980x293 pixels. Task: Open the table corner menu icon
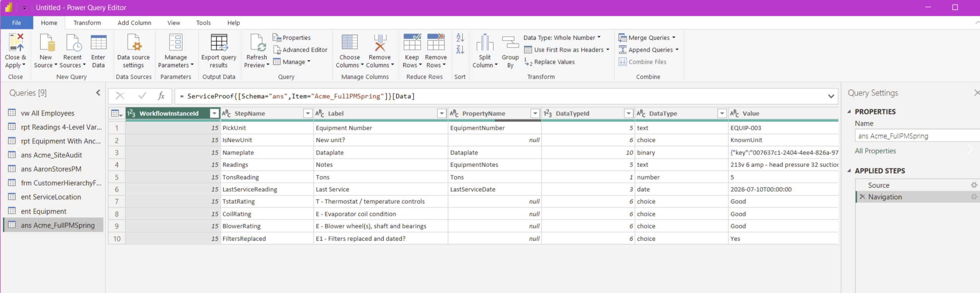(x=116, y=113)
